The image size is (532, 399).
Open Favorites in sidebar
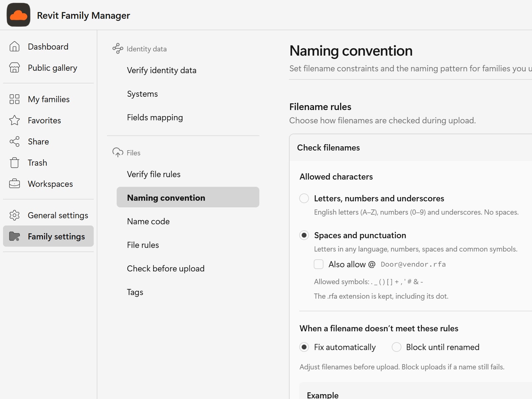click(48, 120)
